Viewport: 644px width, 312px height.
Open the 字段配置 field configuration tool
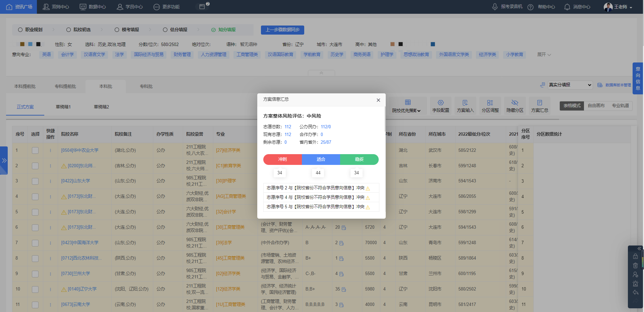click(x=440, y=105)
